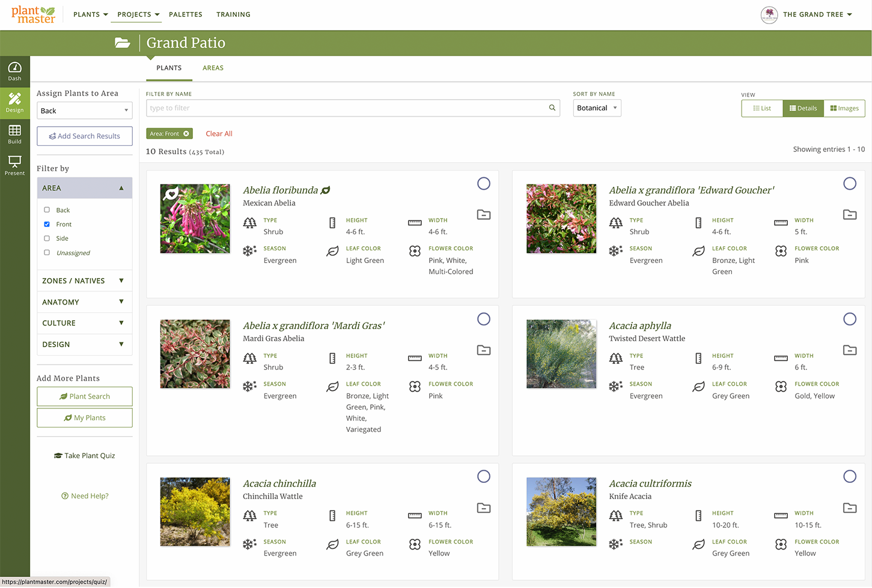Select Abelia floribunda with its circle
This screenshot has width=872, height=588.
tap(484, 184)
